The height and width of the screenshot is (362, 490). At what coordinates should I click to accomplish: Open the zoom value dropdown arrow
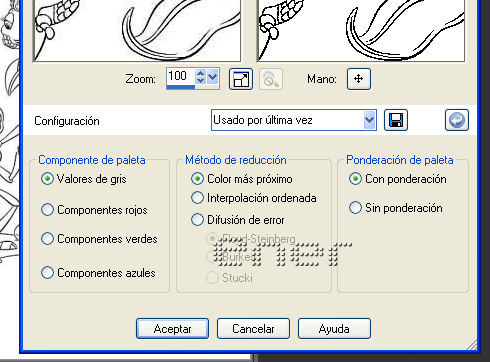click(212, 77)
